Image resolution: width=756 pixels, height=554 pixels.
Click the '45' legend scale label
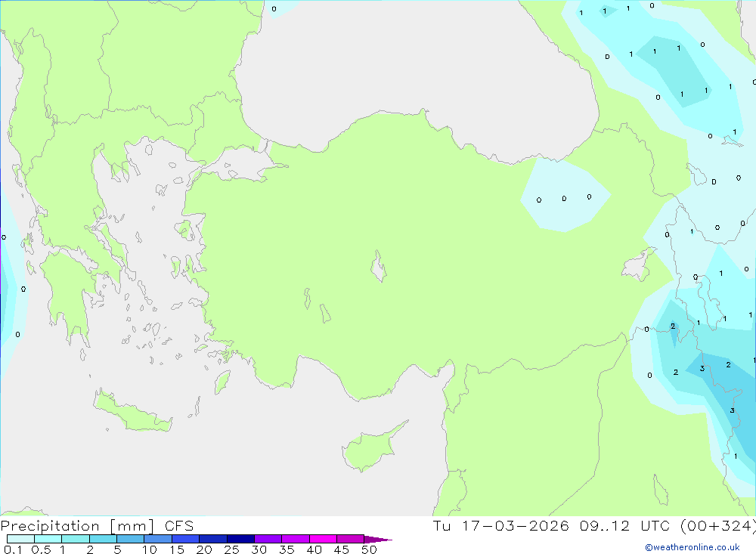(x=342, y=549)
